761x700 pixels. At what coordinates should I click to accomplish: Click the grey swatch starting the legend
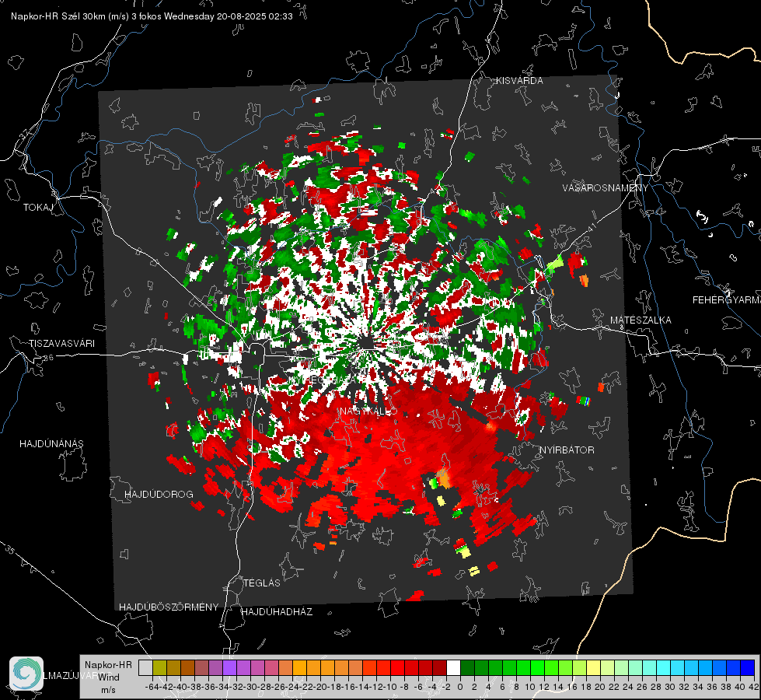pos(145,667)
